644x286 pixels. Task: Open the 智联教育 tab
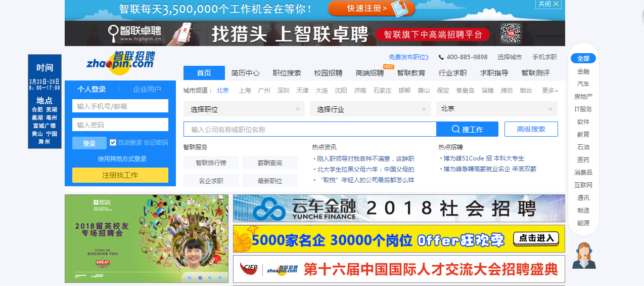click(411, 73)
